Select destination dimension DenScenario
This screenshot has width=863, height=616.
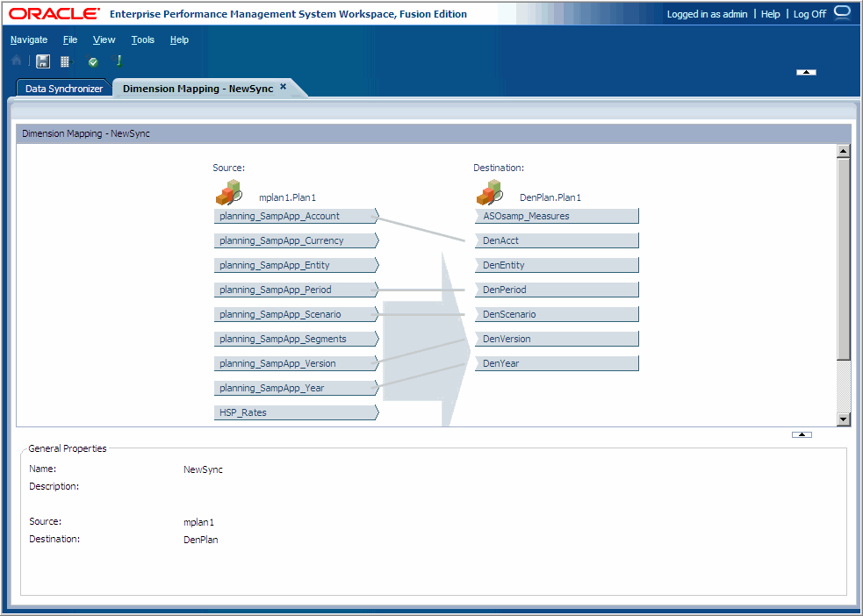pyautogui.click(x=557, y=314)
